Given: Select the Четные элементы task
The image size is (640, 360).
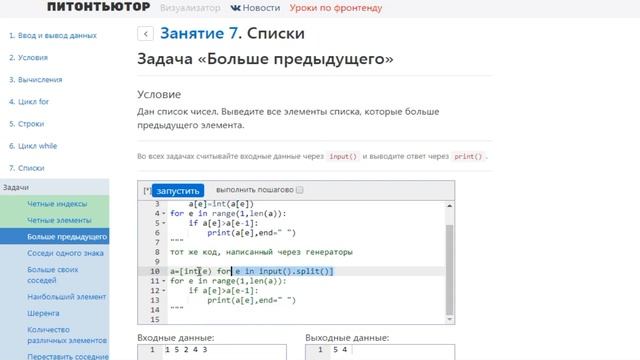Looking at the screenshot, I should [x=54, y=220].
